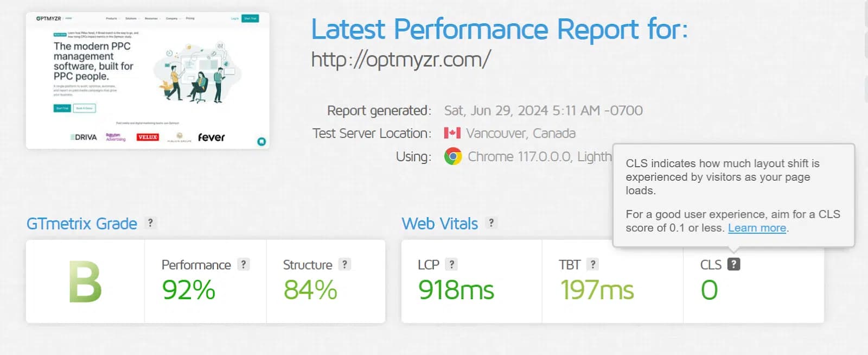
Task: Open the help icon beside GTmetrix Grade
Action: pyautogui.click(x=150, y=223)
